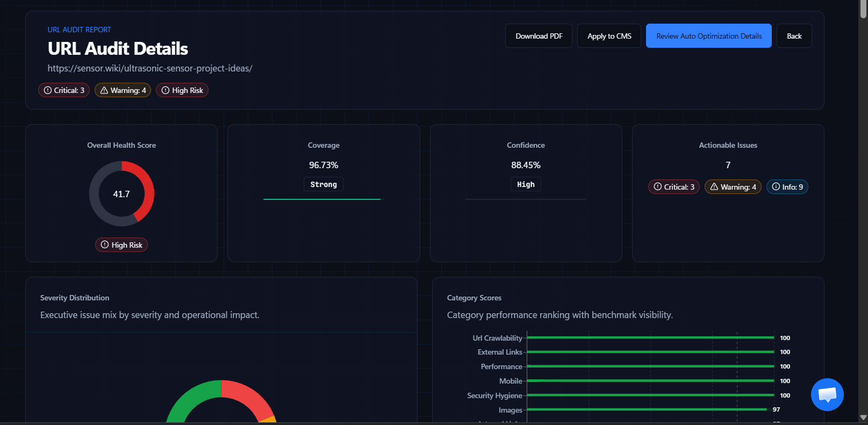The image size is (868, 425).
Task: Click the URL Audit Details heading
Action: coord(118,49)
